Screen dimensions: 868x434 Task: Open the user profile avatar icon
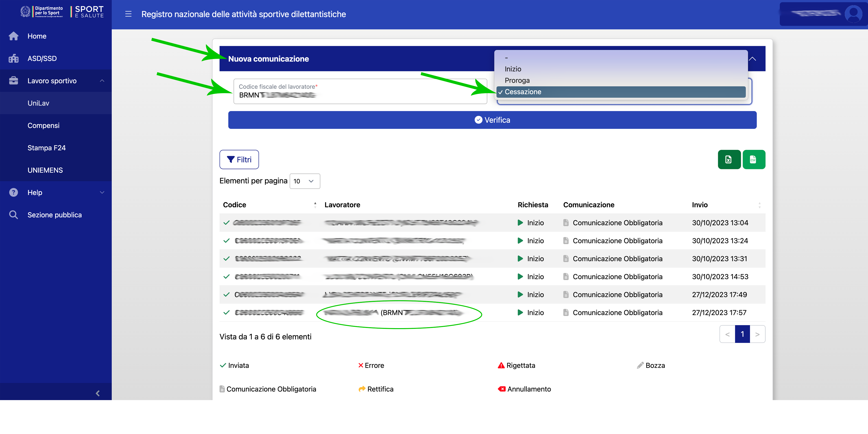(x=853, y=14)
